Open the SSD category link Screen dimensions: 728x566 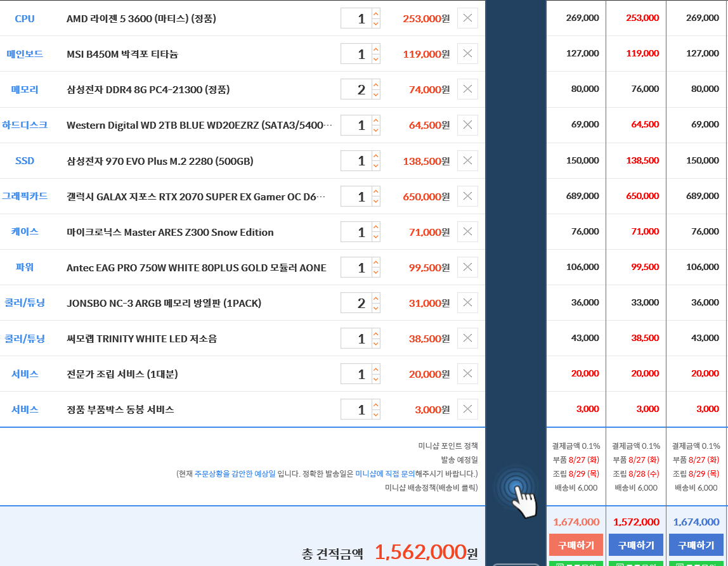25,160
